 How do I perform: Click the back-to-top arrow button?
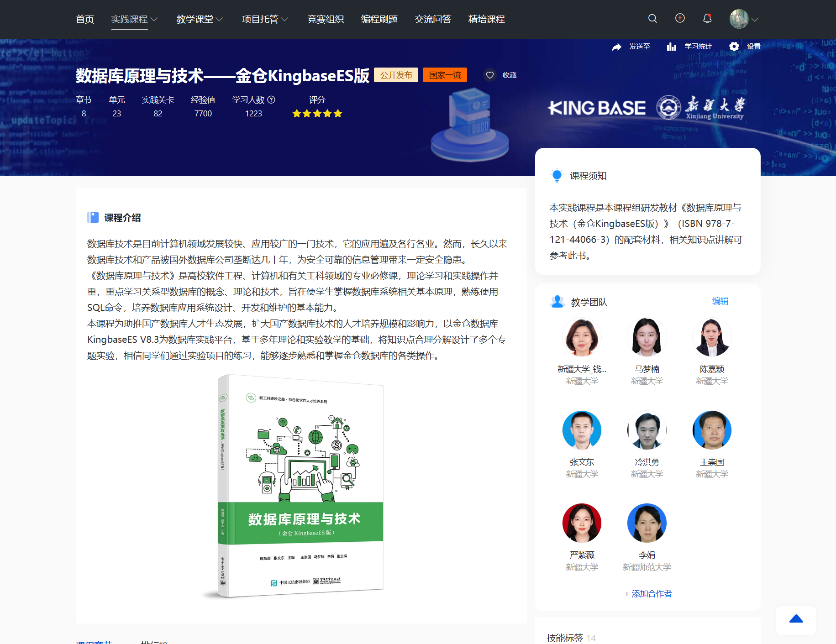[796, 620]
